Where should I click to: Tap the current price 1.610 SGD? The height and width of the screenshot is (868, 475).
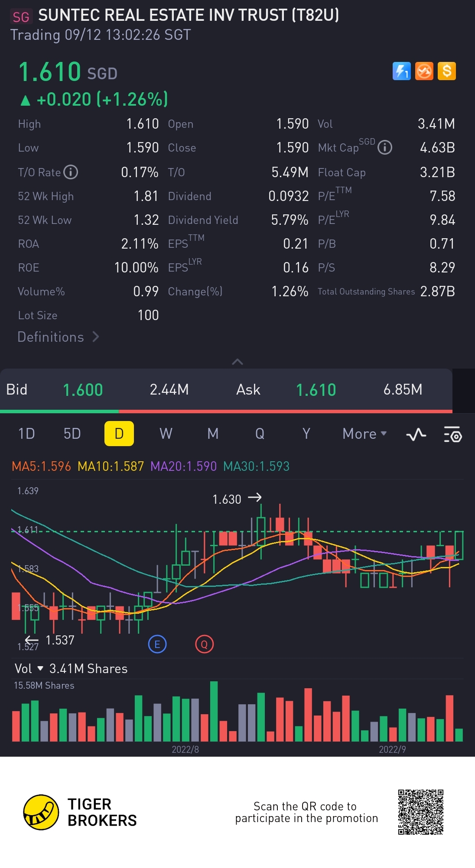pos(68,72)
